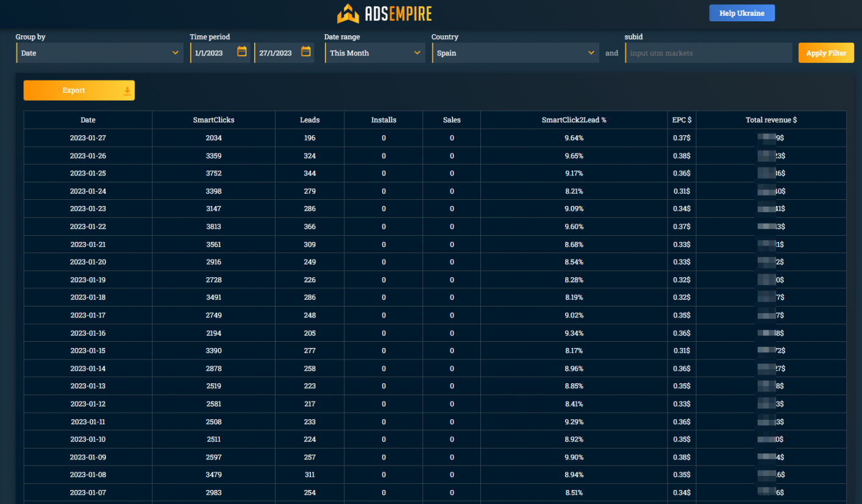The height and width of the screenshot is (504, 862).
Task: Click Leads value 196
Action: tap(310, 138)
